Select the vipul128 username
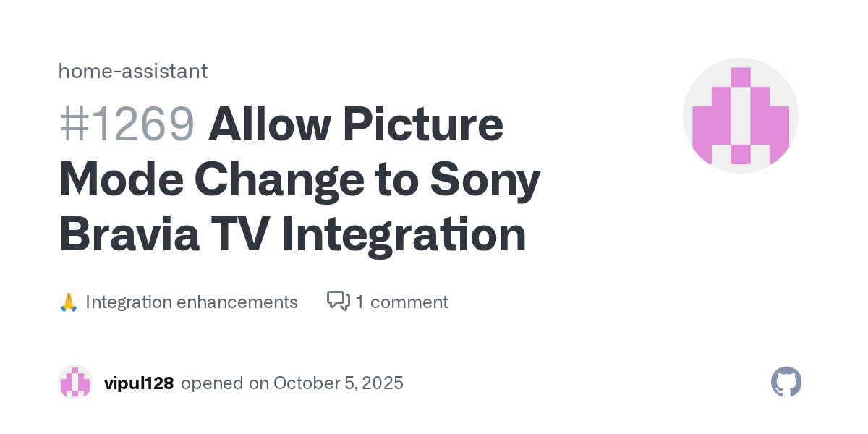Image resolution: width=868 pixels, height=434 pixels. coord(139,383)
